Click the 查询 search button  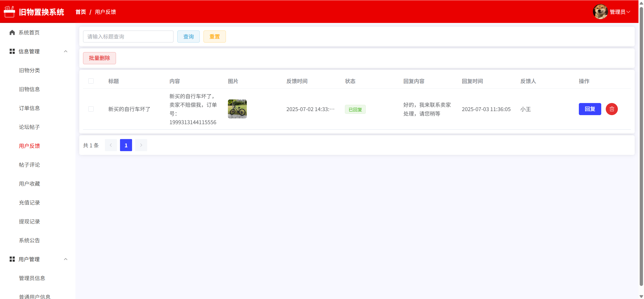tap(188, 37)
